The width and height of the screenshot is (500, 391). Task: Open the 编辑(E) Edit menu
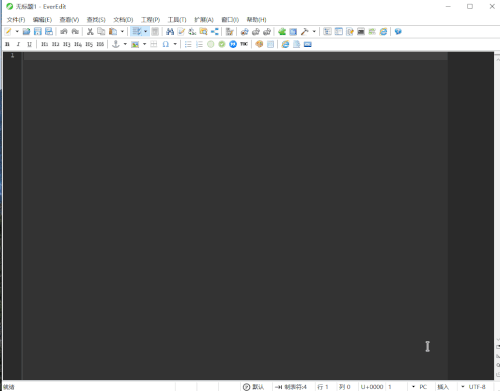(42, 20)
